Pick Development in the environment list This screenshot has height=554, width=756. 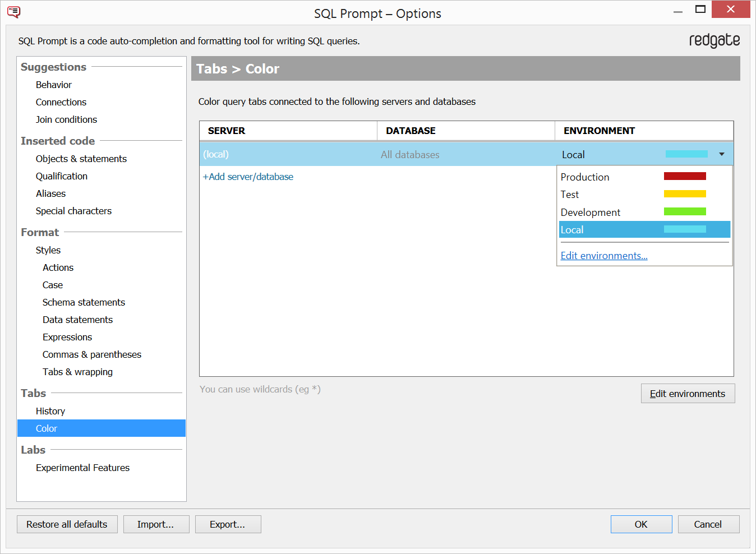[x=590, y=213]
